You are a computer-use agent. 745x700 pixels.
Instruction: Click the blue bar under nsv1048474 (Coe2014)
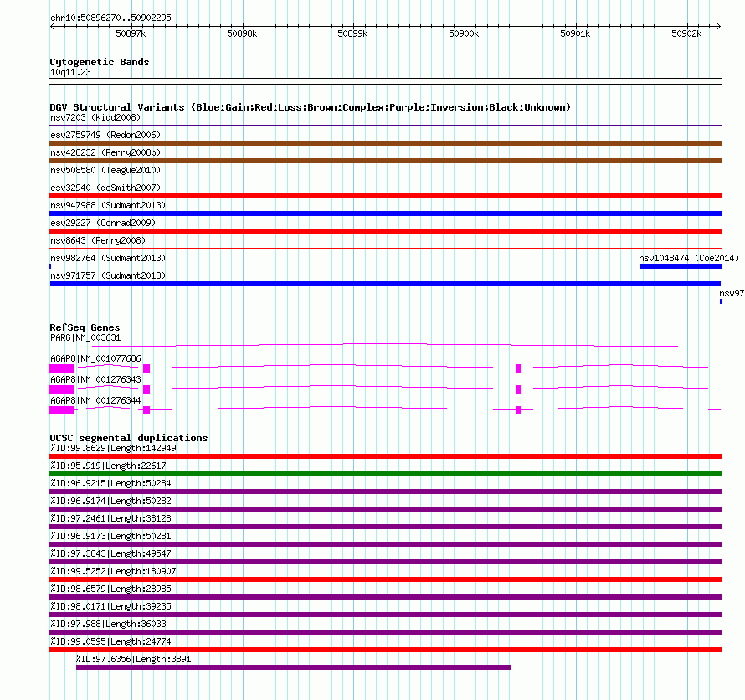click(x=681, y=266)
